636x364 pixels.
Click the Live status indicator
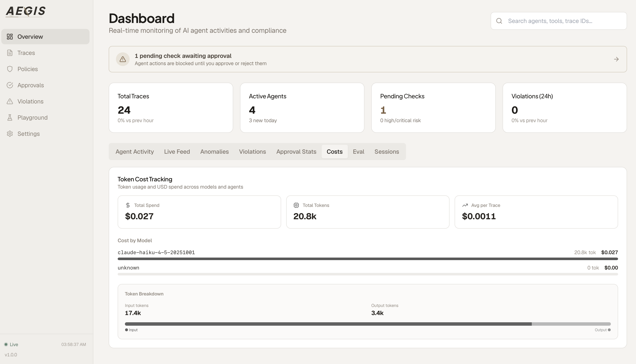tap(11, 344)
